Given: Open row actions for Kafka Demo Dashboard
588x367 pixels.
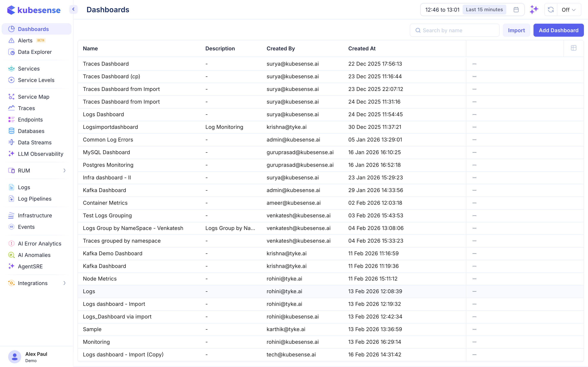Looking at the screenshot, I should [x=474, y=253].
